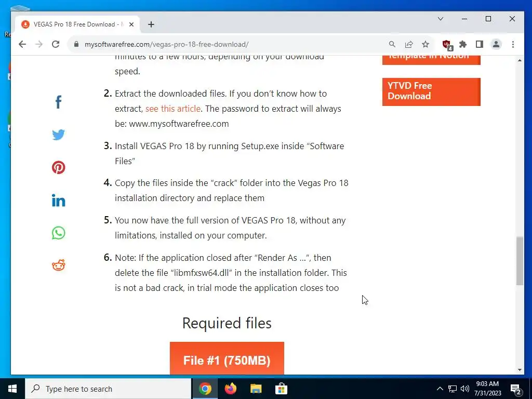Reload the page with refresh icon

(x=56, y=44)
